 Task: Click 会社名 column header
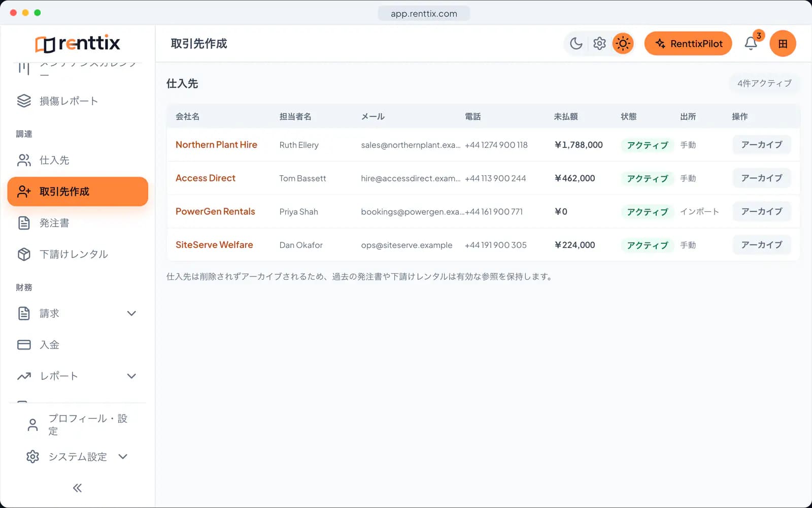(187, 116)
